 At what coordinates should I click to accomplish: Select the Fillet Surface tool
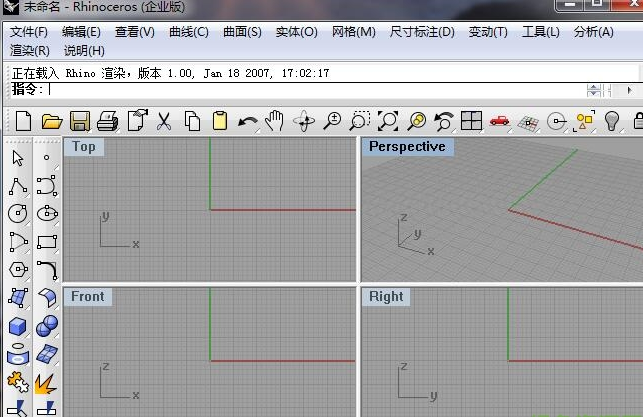[x=48, y=298]
